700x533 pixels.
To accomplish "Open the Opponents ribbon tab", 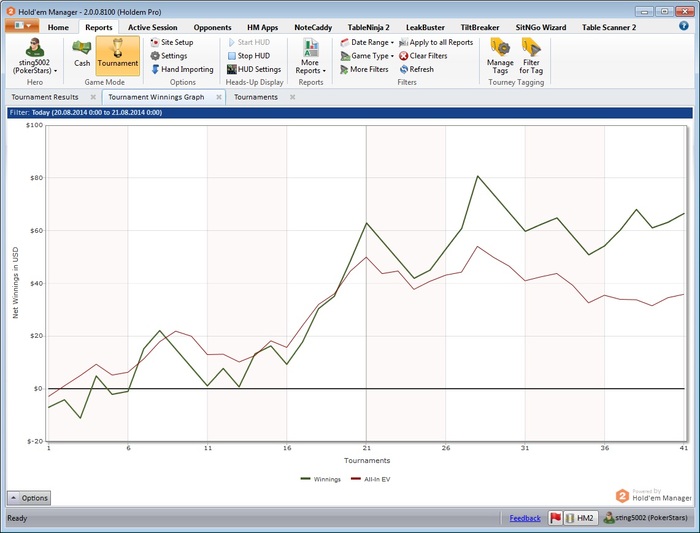I will click(x=212, y=27).
